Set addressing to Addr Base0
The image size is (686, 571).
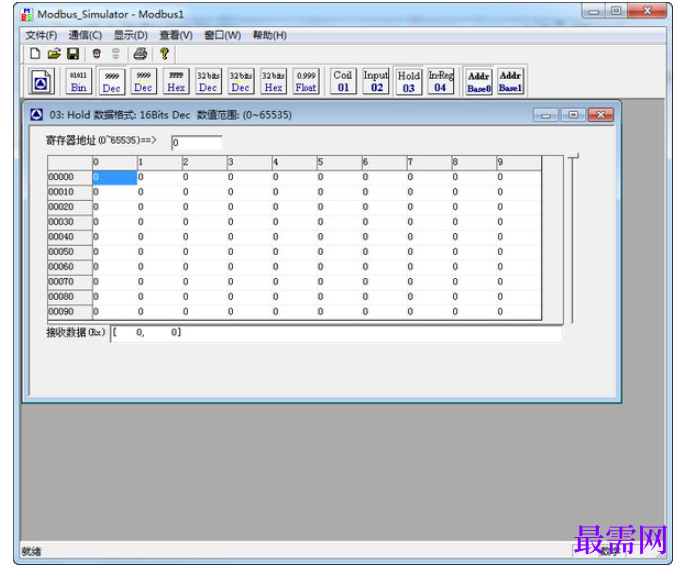tap(479, 81)
